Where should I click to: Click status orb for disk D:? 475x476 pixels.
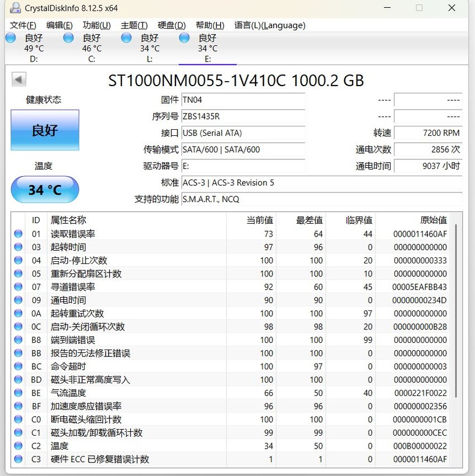(x=11, y=38)
